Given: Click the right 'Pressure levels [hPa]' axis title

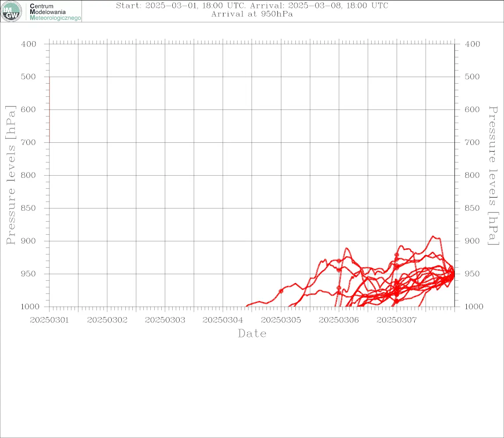Looking at the screenshot, I should (x=493, y=176).
